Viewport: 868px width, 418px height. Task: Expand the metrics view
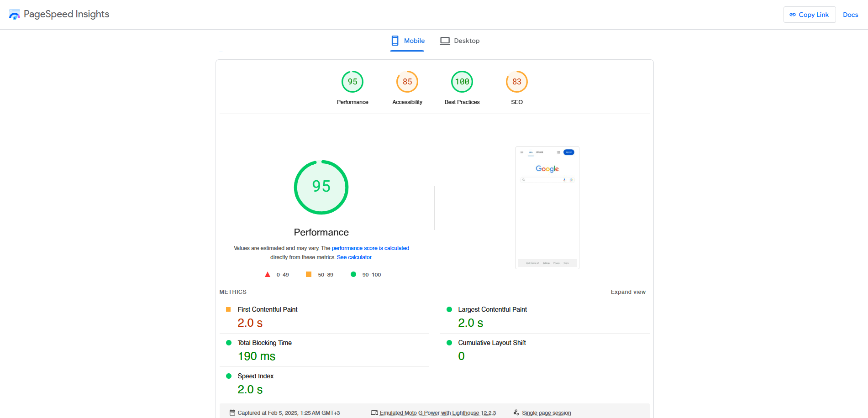pos(628,292)
